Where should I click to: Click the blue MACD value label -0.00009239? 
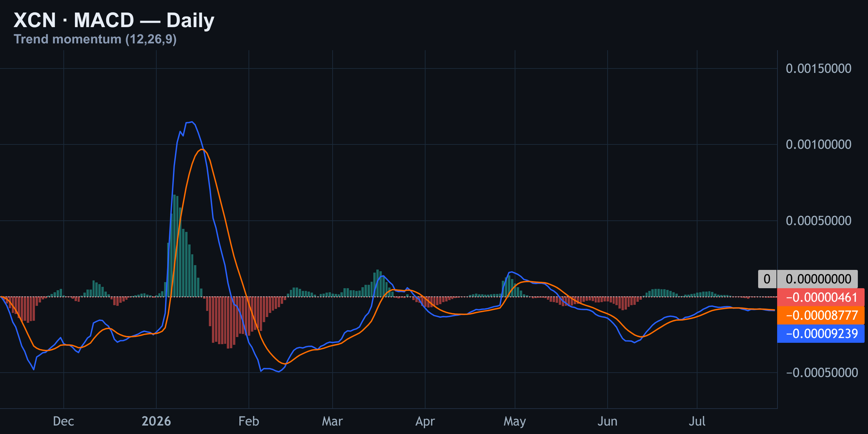pos(821,334)
